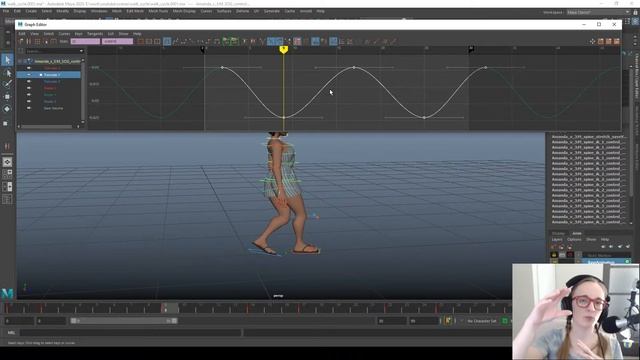Screen dimensions: 640x360
Task: Activate the Paint Selection brush tool
Action: point(7,84)
